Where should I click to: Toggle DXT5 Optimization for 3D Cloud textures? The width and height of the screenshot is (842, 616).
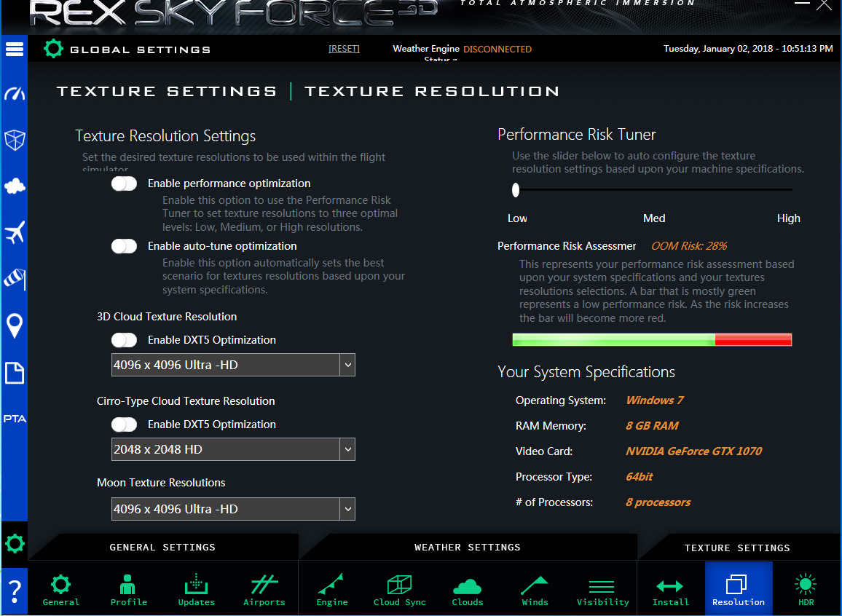pyautogui.click(x=124, y=340)
